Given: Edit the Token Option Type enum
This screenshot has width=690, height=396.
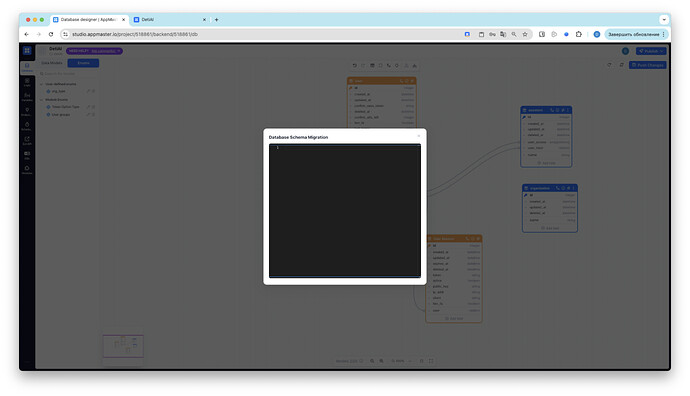Looking at the screenshot, I should 88,107.
